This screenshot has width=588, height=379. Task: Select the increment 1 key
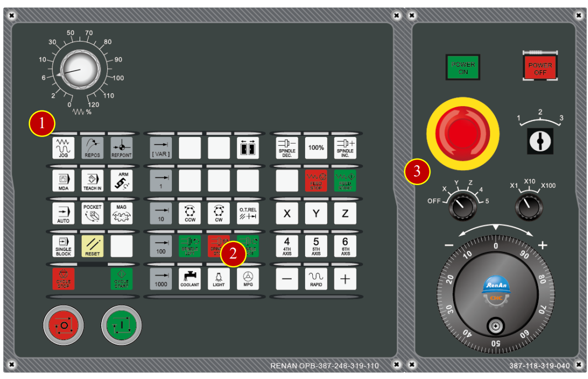click(x=161, y=181)
